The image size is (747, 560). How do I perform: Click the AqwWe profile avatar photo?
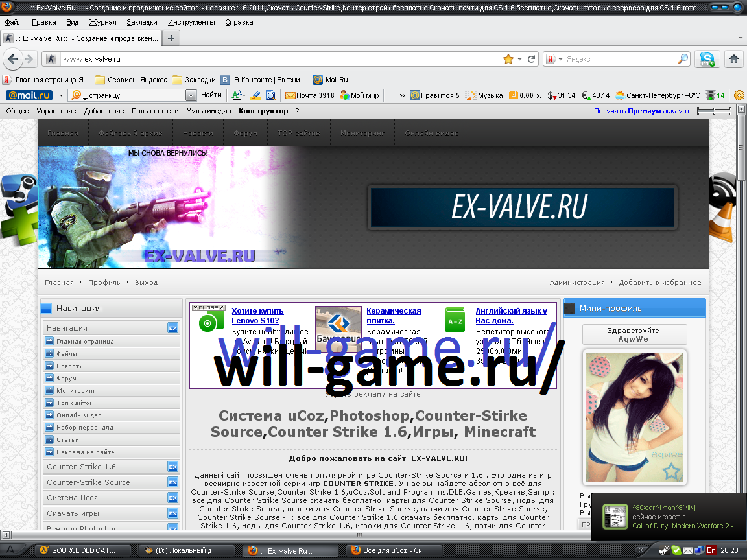[634, 417]
